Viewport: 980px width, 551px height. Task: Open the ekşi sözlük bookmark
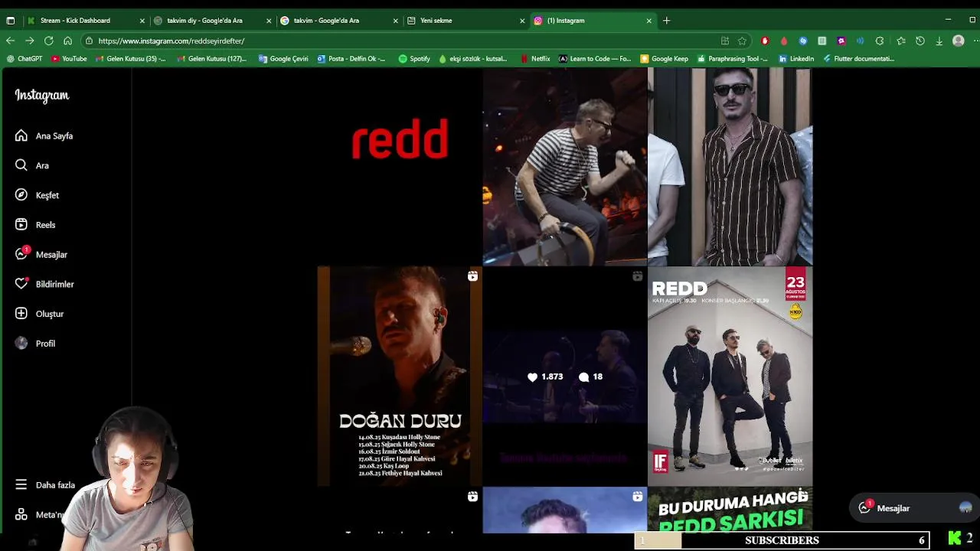coord(473,58)
